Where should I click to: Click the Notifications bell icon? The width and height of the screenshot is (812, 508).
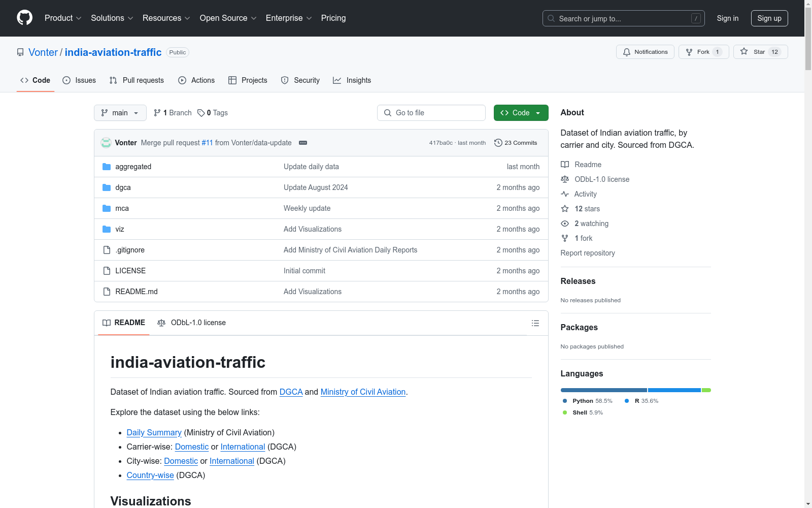coord(627,52)
